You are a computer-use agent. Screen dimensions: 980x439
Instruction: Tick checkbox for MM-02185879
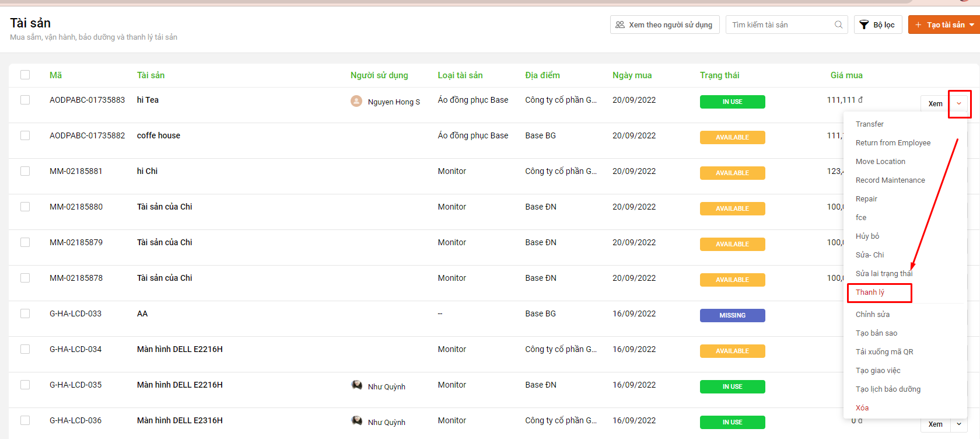25,242
